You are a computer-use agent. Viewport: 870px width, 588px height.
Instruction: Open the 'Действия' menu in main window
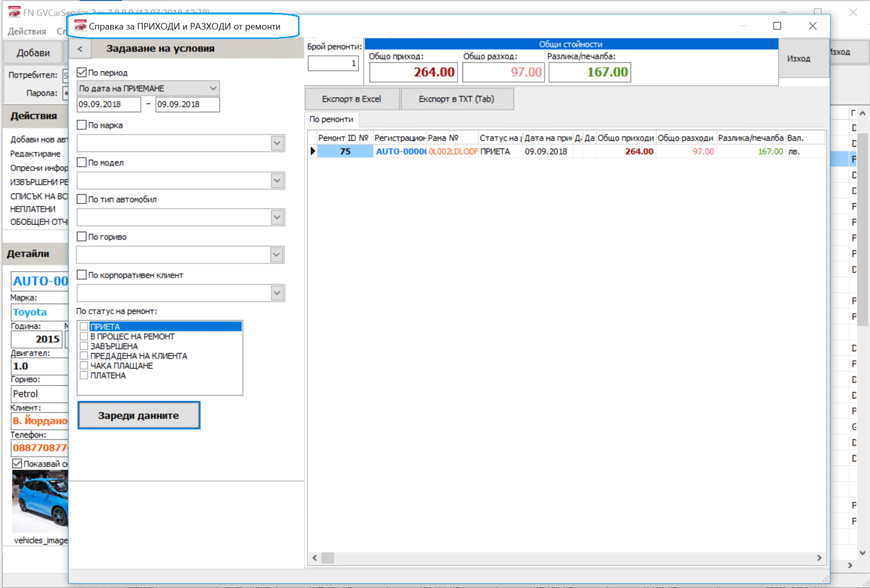click(x=27, y=31)
